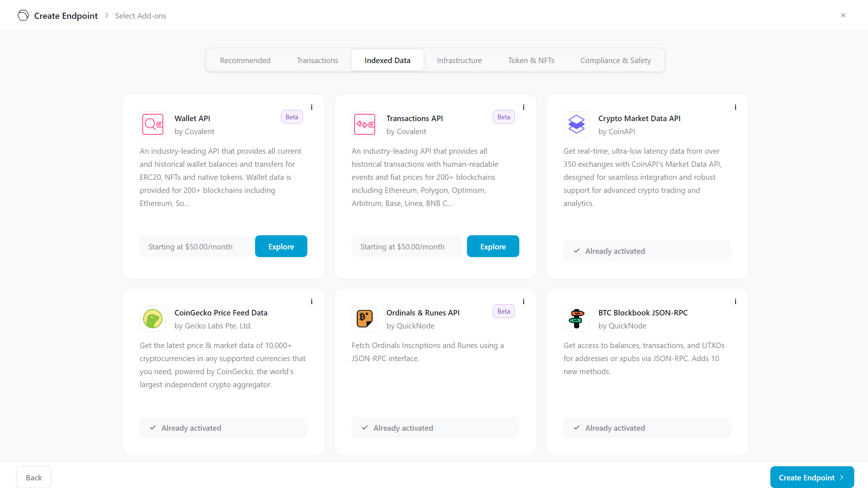Switch to the Recommended tab
The image size is (868, 488).
pyautogui.click(x=245, y=59)
